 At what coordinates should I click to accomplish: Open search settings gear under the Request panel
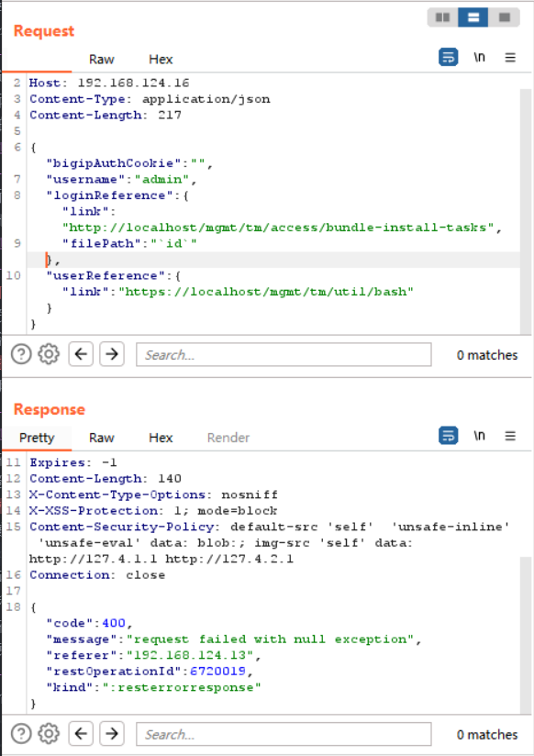click(48, 353)
